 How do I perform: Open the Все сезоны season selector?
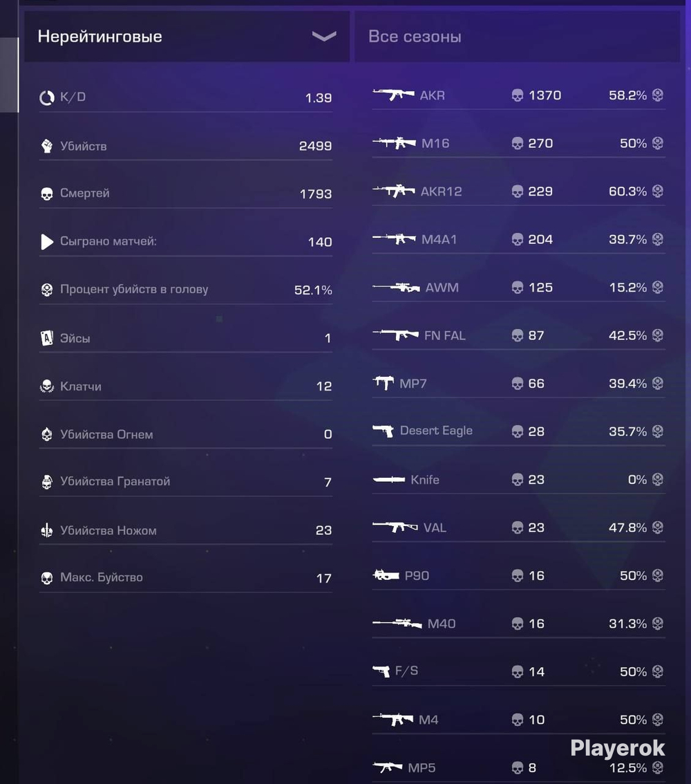tap(517, 37)
